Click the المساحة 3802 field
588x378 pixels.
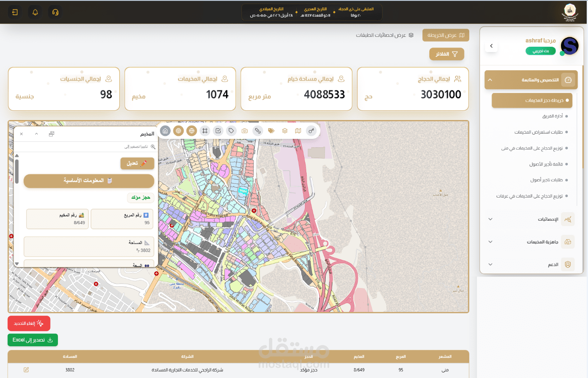(x=89, y=246)
